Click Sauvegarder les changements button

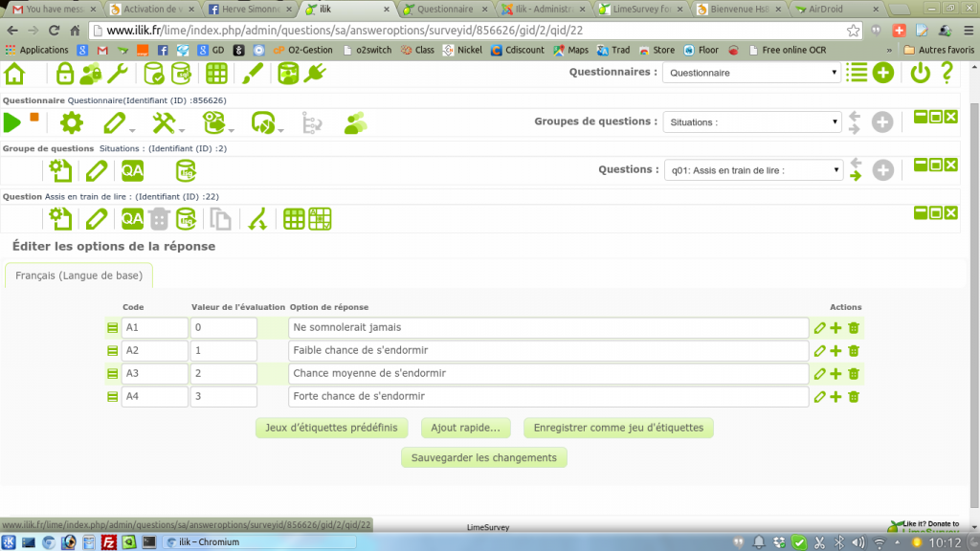(x=483, y=458)
